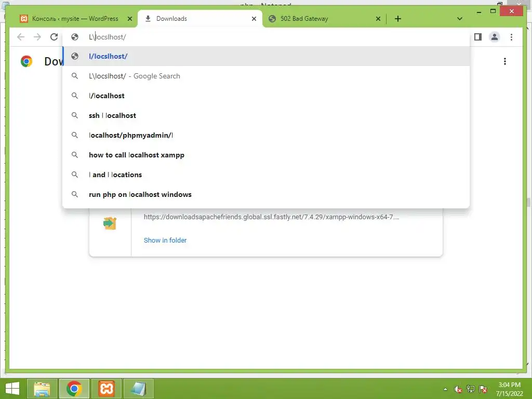Close the 502 Bad Gateway tab

pos(378,19)
